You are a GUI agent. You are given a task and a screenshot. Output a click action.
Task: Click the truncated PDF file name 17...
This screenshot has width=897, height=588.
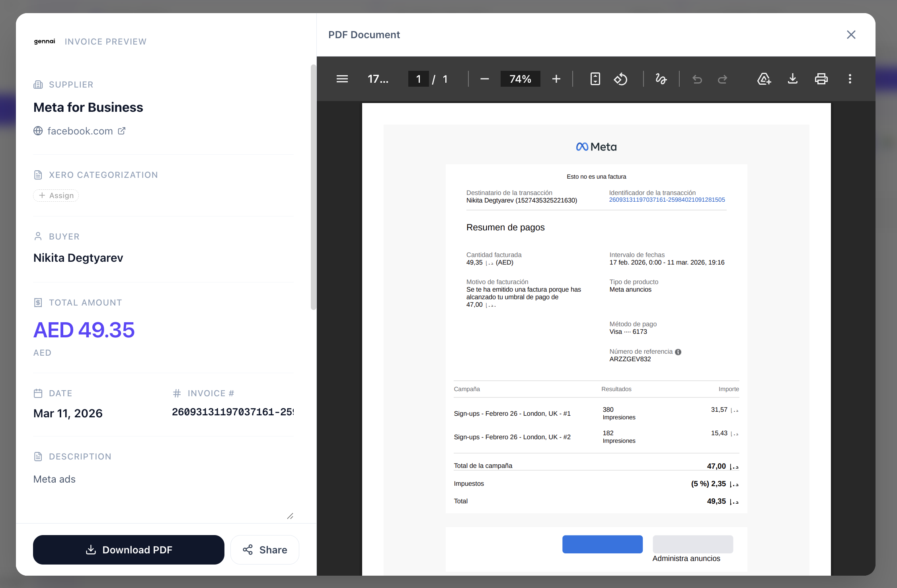tap(378, 79)
